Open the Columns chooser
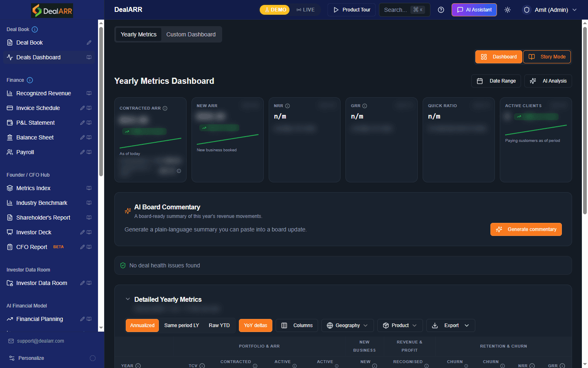Viewport: 588px width, 368px height. click(297, 325)
